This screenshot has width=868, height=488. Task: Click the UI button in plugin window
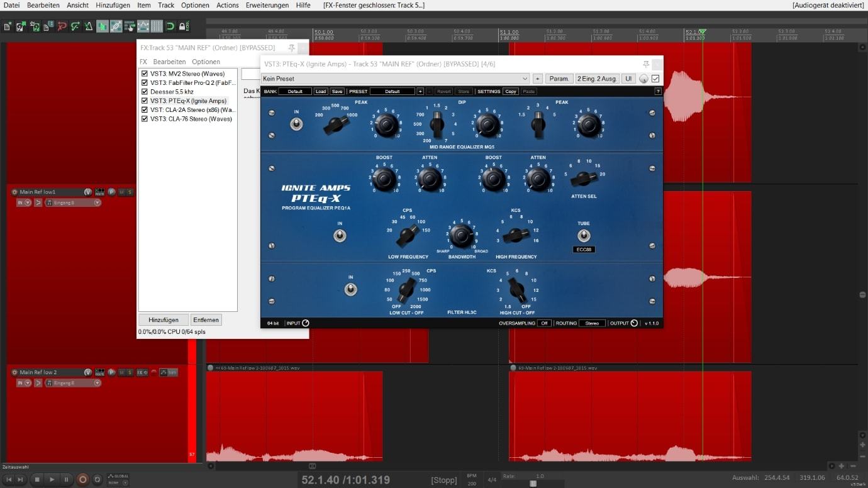(x=628, y=79)
